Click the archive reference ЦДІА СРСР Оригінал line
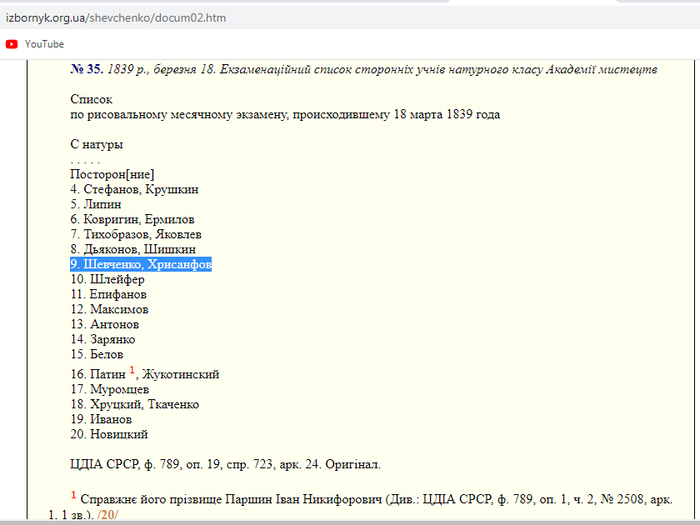The image size is (700, 525). click(x=225, y=464)
